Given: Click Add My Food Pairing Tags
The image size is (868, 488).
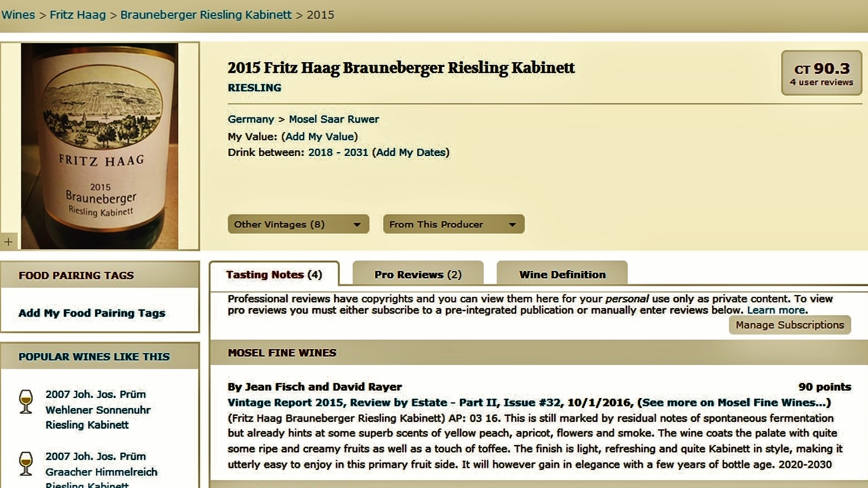Looking at the screenshot, I should pyautogui.click(x=92, y=312).
